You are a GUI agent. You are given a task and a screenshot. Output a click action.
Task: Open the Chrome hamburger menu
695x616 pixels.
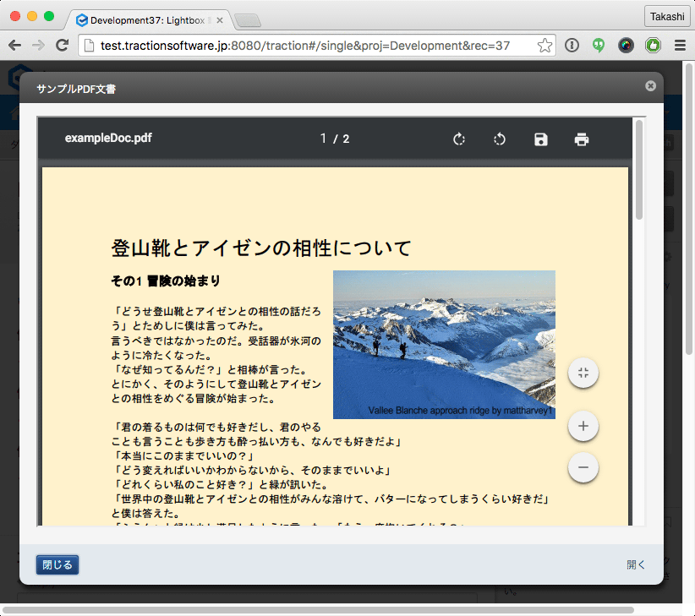coord(680,45)
